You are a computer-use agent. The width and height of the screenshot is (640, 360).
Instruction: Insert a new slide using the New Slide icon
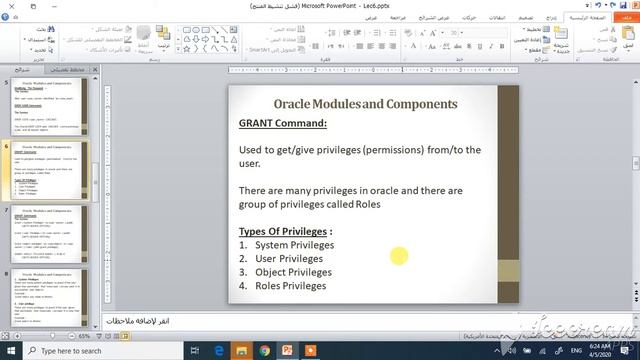561,33
